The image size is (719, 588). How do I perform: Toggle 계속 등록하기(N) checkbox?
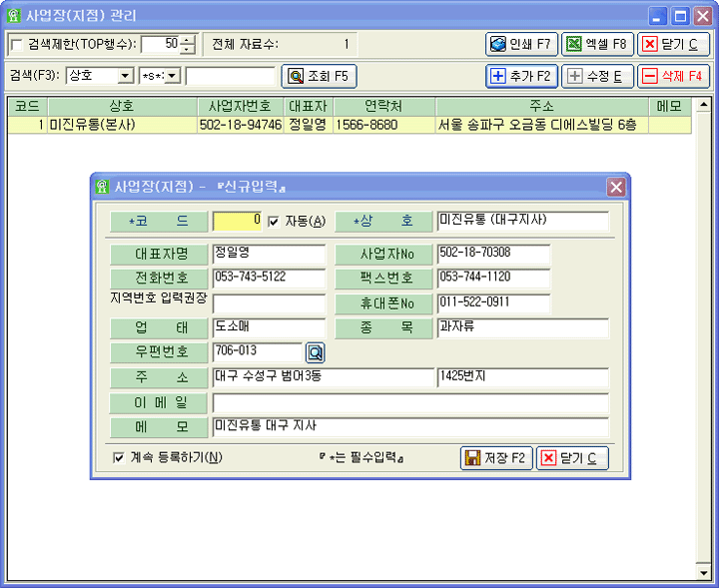(x=118, y=457)
